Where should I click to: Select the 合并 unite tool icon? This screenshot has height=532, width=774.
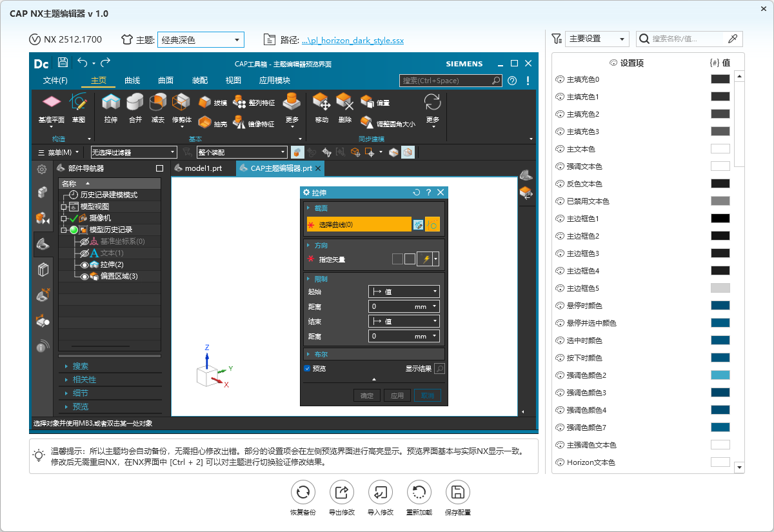pyautogui.click(x=135, y=103)
